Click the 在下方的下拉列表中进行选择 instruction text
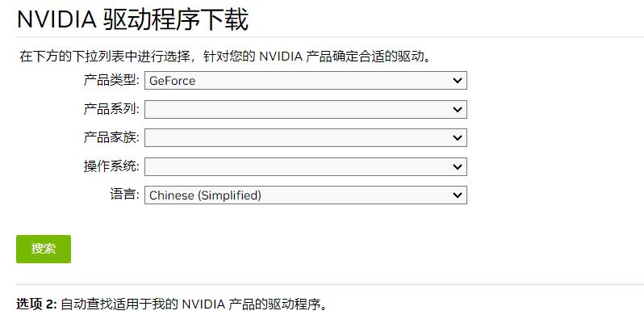The height and width of the screenshot is (319, 644). (105, 56)
